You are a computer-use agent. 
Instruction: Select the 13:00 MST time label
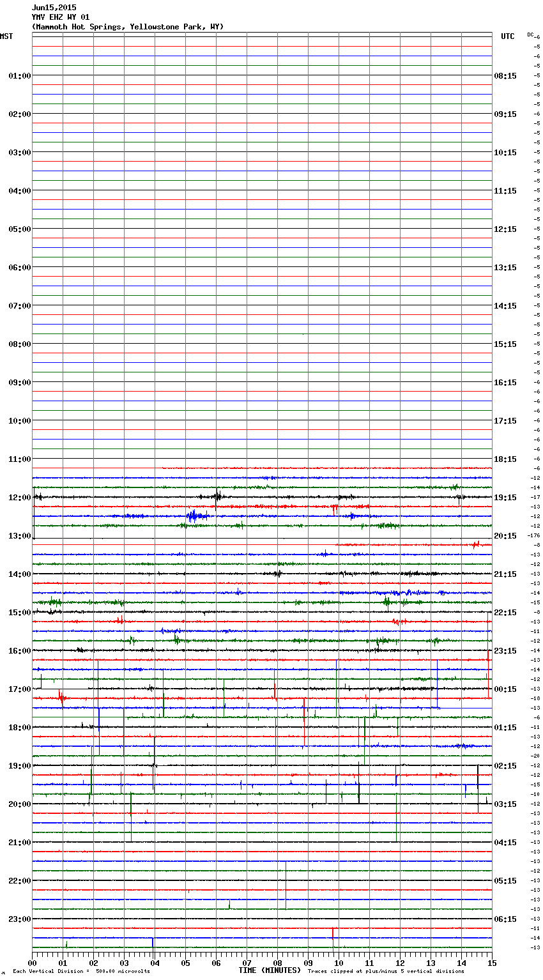(x=20, y=536)
